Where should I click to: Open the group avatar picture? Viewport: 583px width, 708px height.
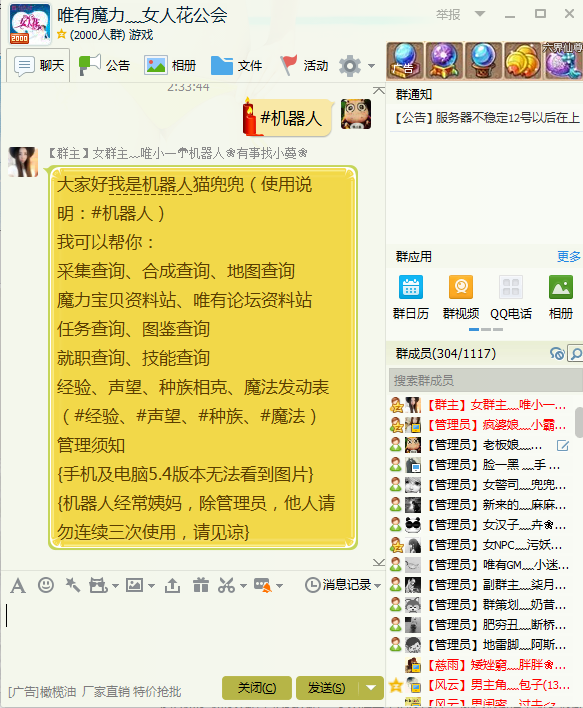click(x=30, y=23)
